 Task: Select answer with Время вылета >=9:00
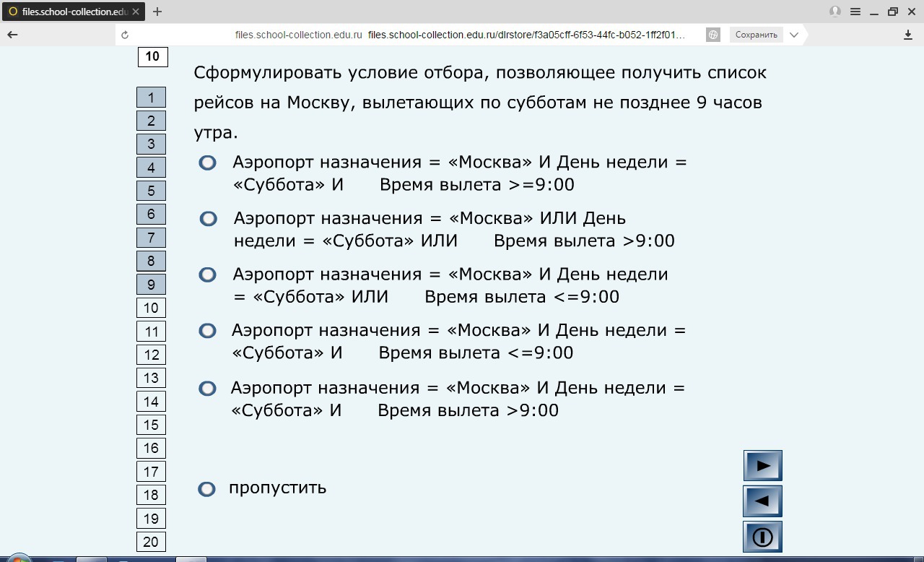tap(207, 163)
